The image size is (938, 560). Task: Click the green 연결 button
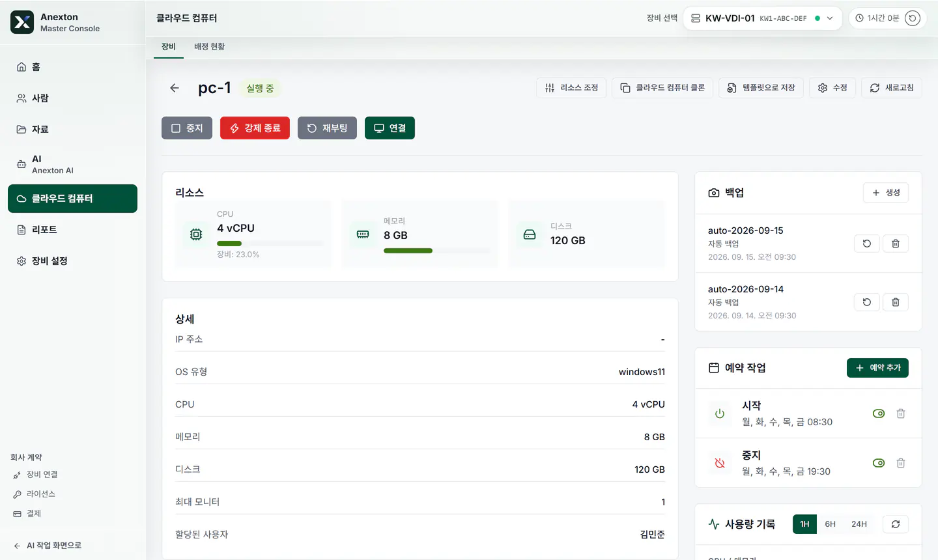point(390,128)
